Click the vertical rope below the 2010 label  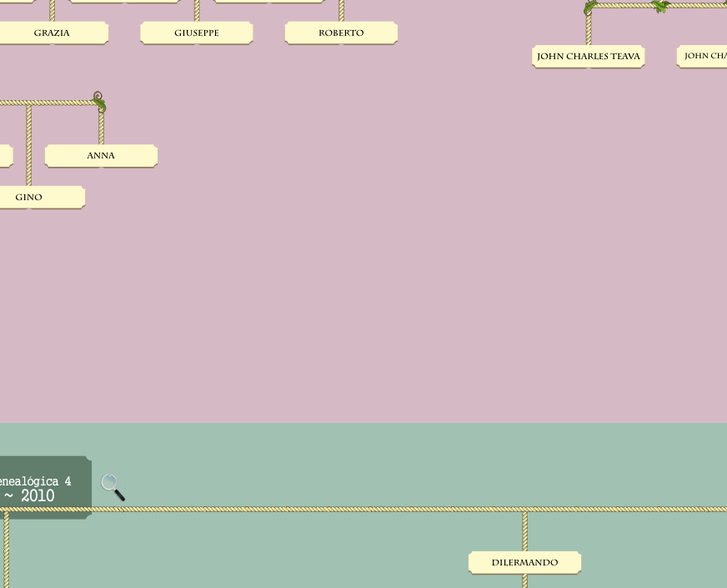pos(7,550)
